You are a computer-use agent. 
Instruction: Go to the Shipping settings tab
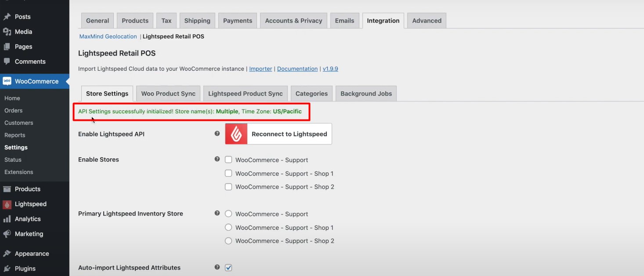197,21
